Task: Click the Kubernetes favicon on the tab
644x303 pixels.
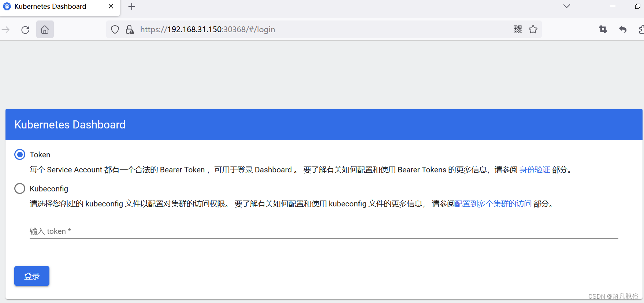Action: (7, 6)
